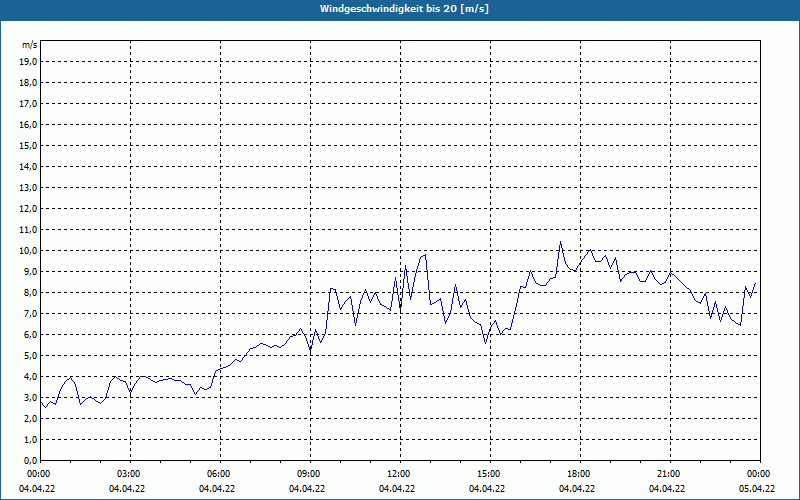Click the 11,0 y-axis label
The height and width of the screenshot is (500, 800).
28,230
